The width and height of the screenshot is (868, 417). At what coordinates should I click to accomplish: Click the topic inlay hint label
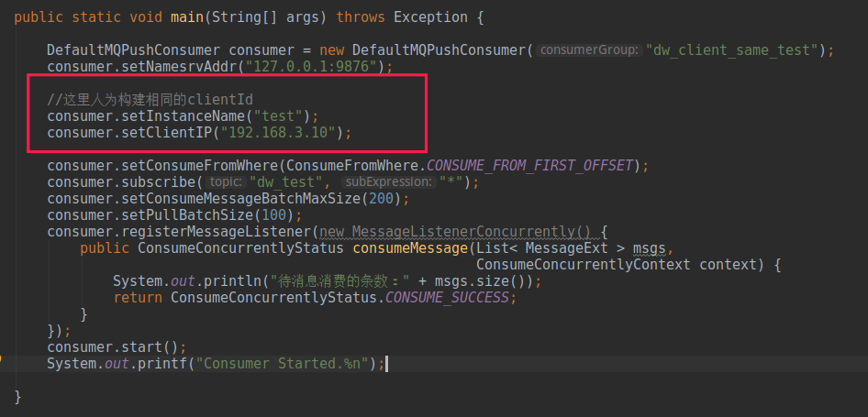226,182
